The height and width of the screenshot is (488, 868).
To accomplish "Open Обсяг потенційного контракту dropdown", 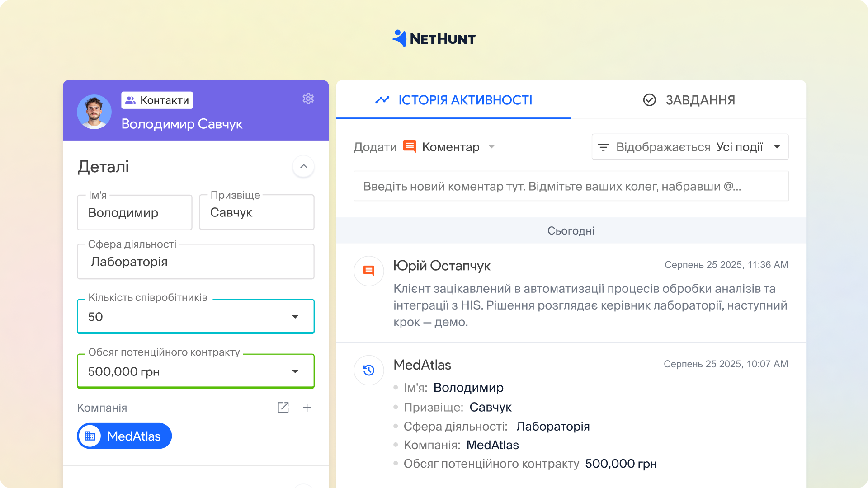I will (x=295, y=371).
